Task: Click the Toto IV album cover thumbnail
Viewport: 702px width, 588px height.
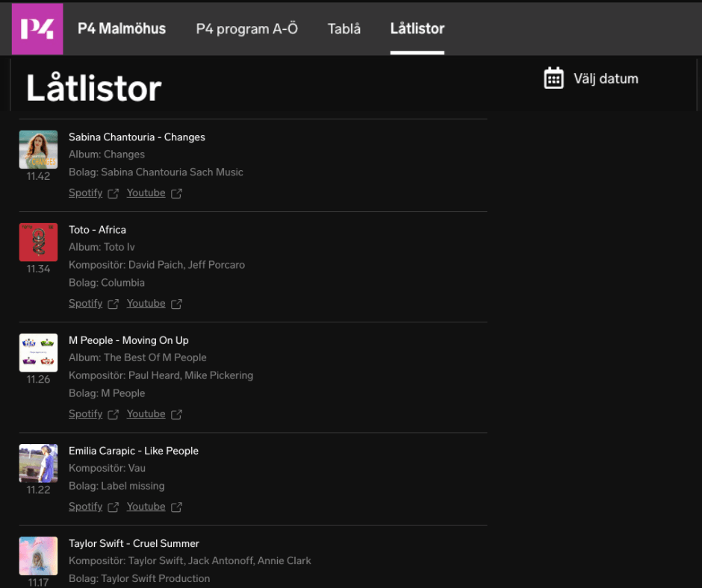Action: 38,242
